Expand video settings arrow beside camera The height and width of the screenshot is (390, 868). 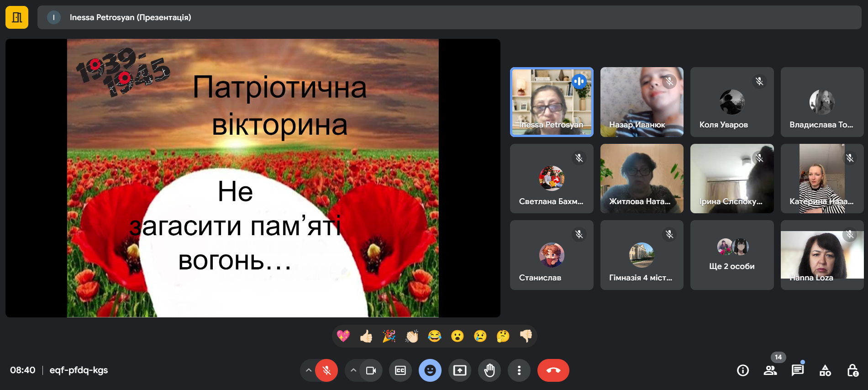(353, 370)
